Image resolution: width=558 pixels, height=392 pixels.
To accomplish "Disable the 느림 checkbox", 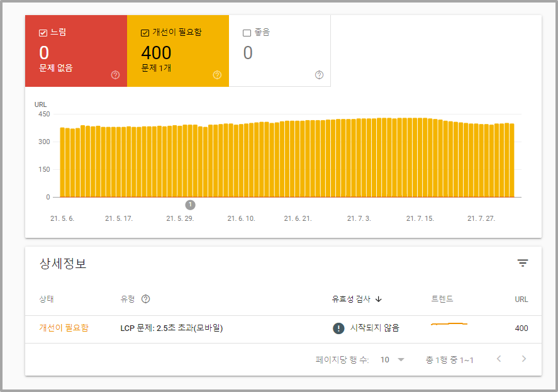I will 43,32.
